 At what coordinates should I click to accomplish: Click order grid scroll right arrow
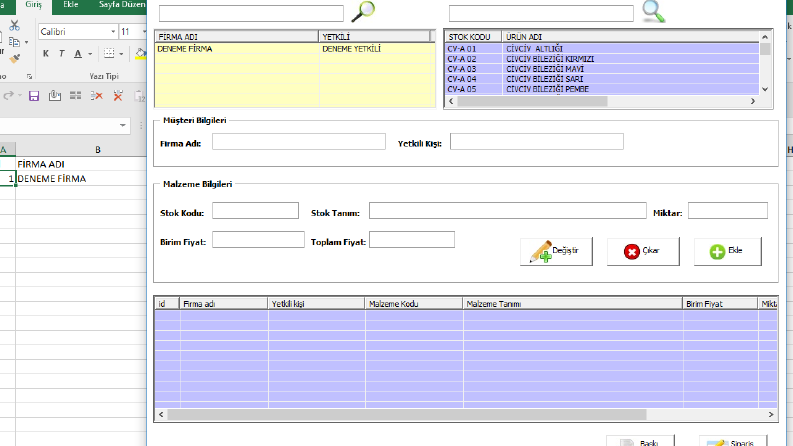coord(771,415)
